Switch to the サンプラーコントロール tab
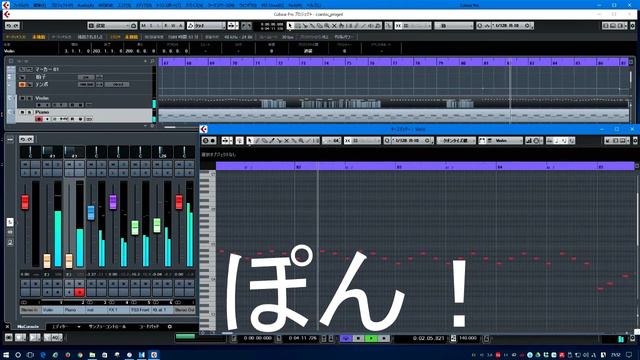Image resolution: width=640 pixels, height=360 pixels. [107, 327]
